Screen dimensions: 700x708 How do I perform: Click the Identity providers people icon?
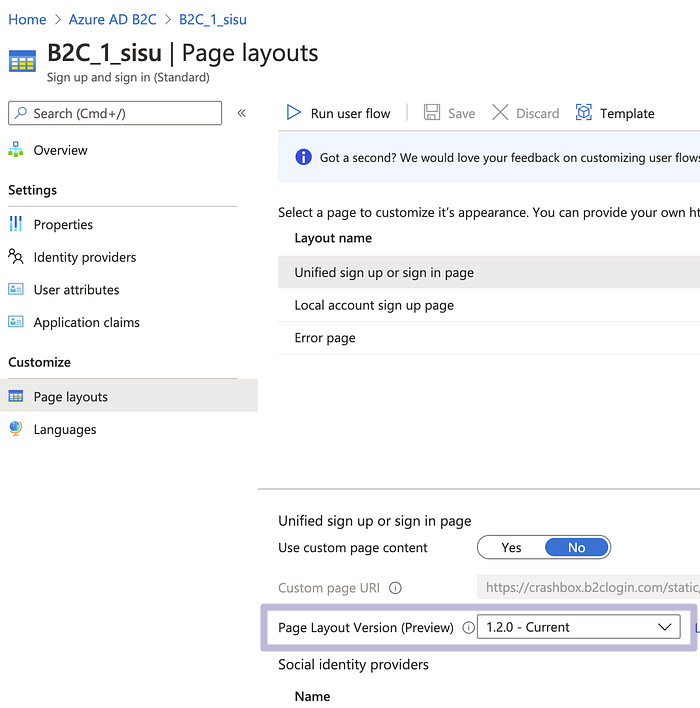click(16, 256)
